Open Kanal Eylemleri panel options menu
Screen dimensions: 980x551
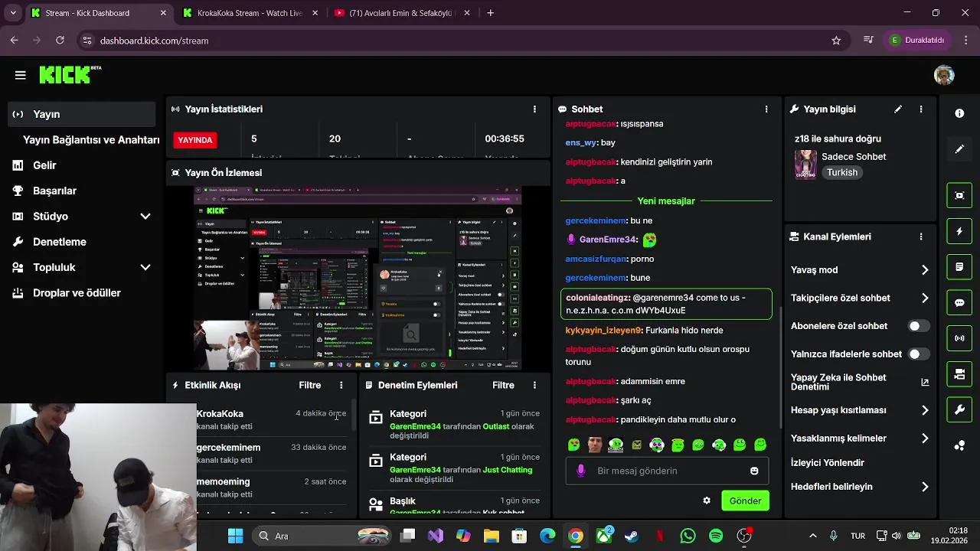click(x=921, y=237)
